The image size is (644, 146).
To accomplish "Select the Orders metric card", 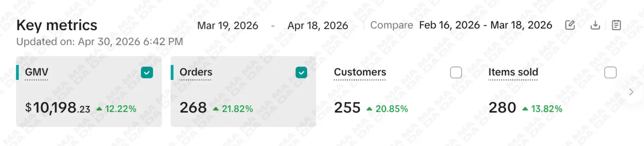I will click(244, 92).
